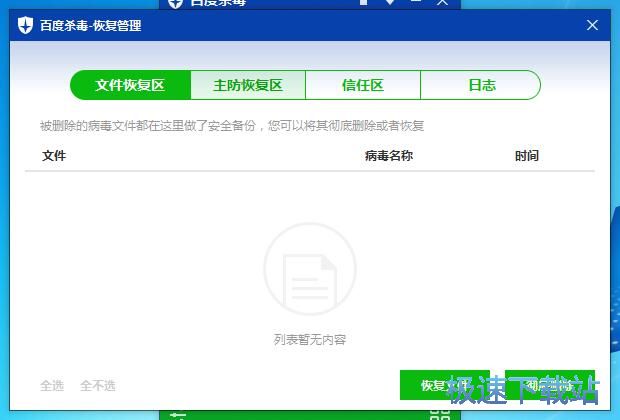Open the 主防恢复区 tab

pyautogui.click(x=248, y=85)
